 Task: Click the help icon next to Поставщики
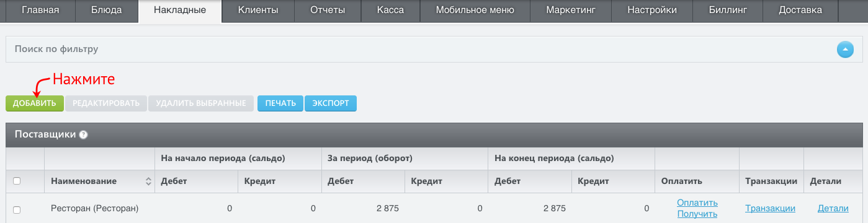83,135
